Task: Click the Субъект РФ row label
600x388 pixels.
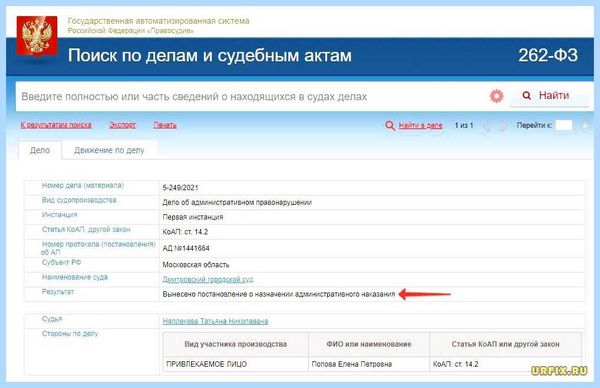Action: (x=61, y=262)
